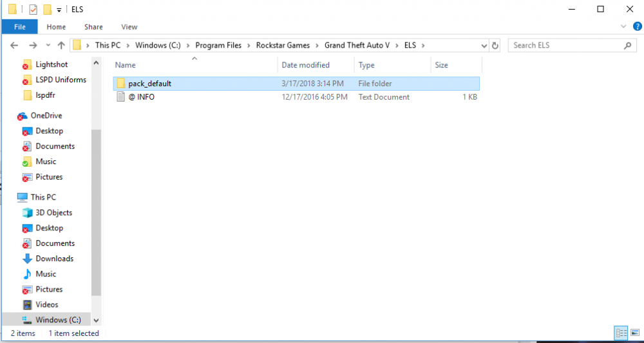Click the New folder quick access icon
The height and width of the screenshot is (343, 644).
(47, 9)
